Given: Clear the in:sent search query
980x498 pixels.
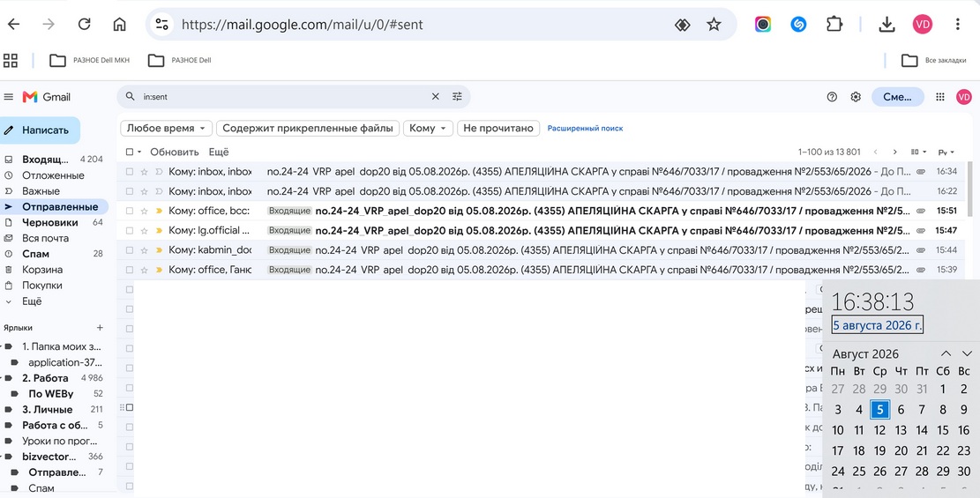Looking at the screenshot, I should [436, 97].
